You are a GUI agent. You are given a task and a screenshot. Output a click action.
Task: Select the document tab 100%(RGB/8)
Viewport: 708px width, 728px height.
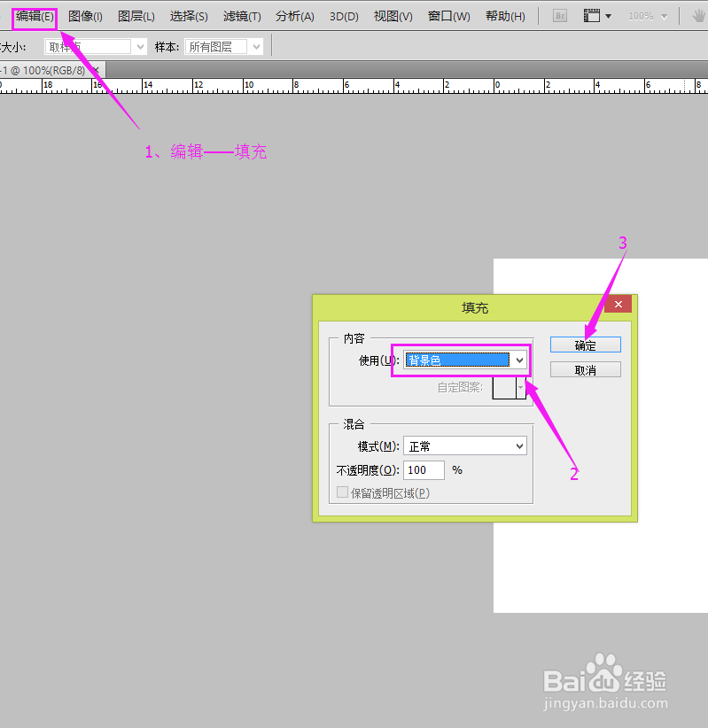pyautogui.click(x=45, y=71)
